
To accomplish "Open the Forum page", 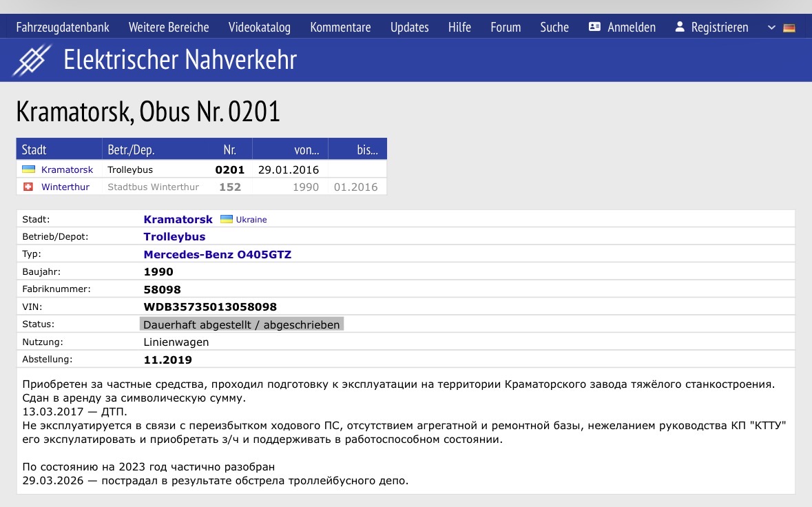I will (x=506, y=27).
